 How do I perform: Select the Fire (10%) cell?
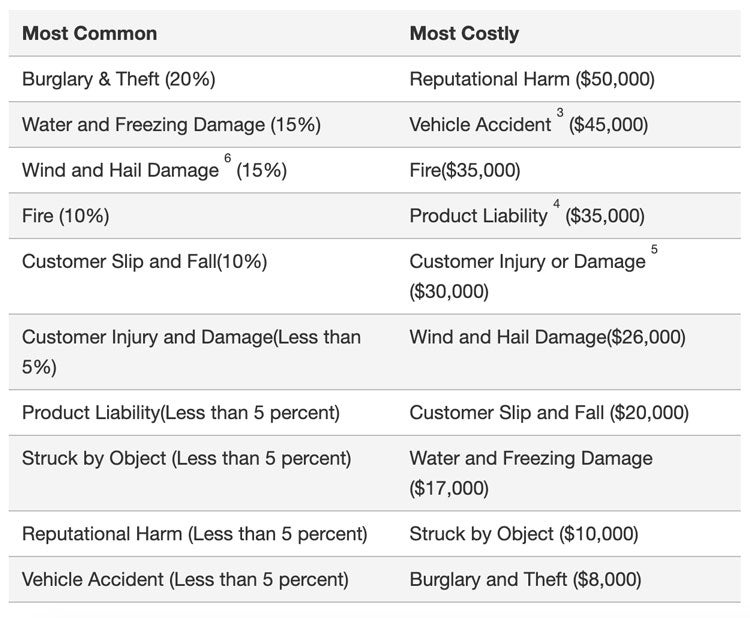coord(65,215)
